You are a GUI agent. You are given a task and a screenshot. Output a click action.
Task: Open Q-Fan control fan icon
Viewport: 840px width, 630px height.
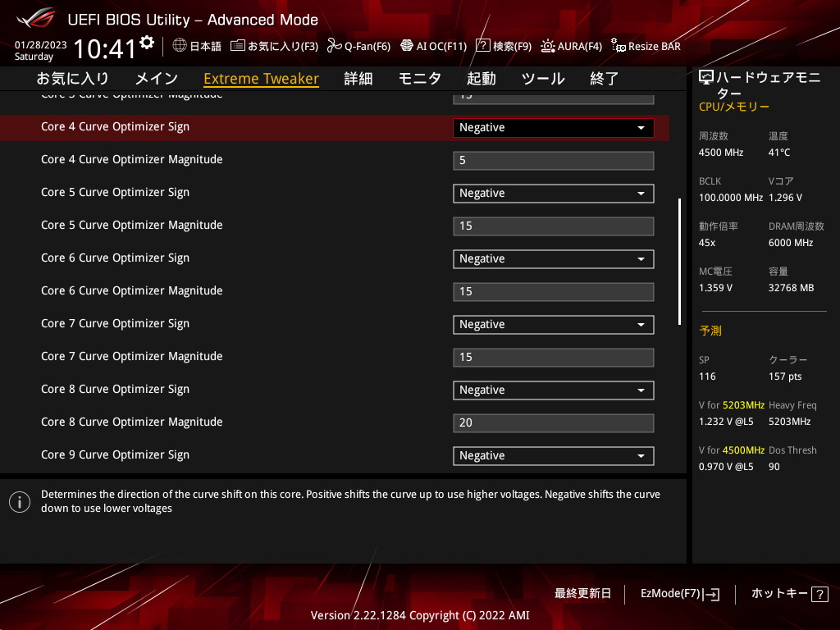pyautogui.click(x=335, y=46)
